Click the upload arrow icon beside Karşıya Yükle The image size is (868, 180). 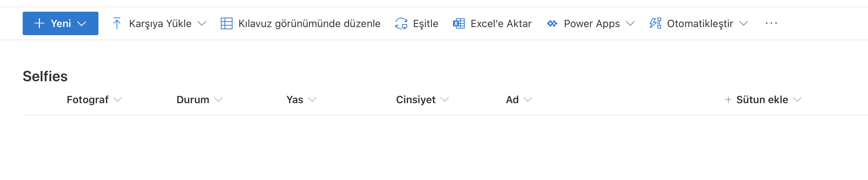pyautogui.click(x=117, y=23)
